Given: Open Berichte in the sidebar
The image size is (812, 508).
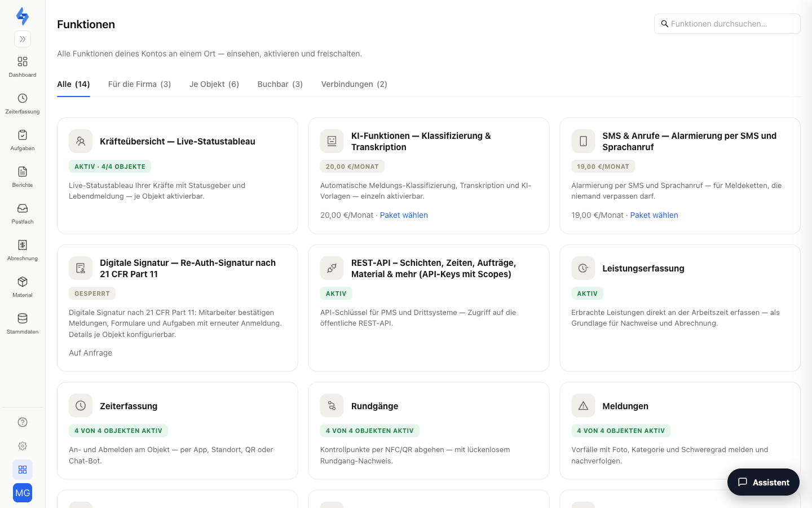Looking at the screenshot, I should click(x=23, y=177).
